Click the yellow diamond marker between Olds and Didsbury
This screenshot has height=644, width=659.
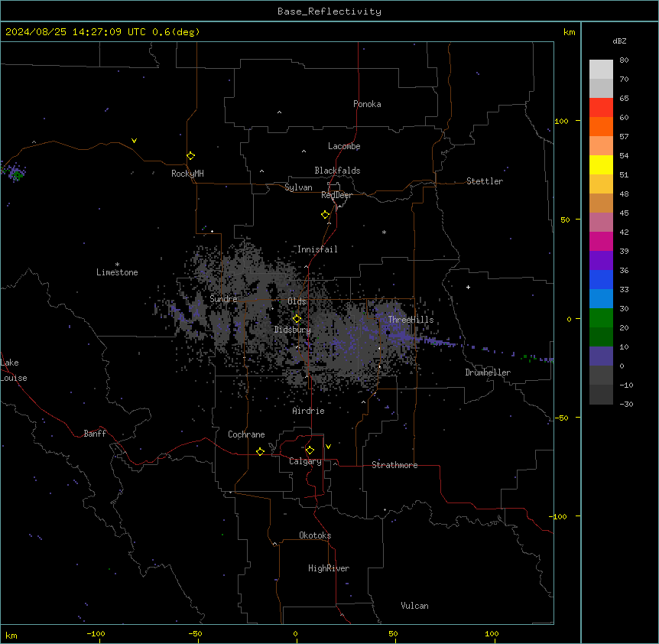(x=297, y=319)
